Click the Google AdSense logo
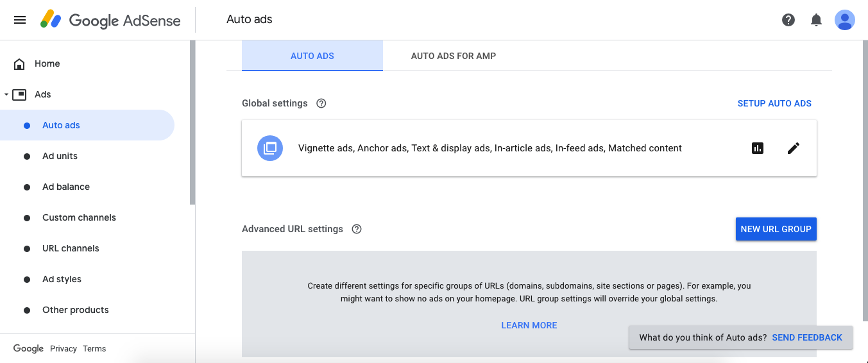 [x=110, y=20]
